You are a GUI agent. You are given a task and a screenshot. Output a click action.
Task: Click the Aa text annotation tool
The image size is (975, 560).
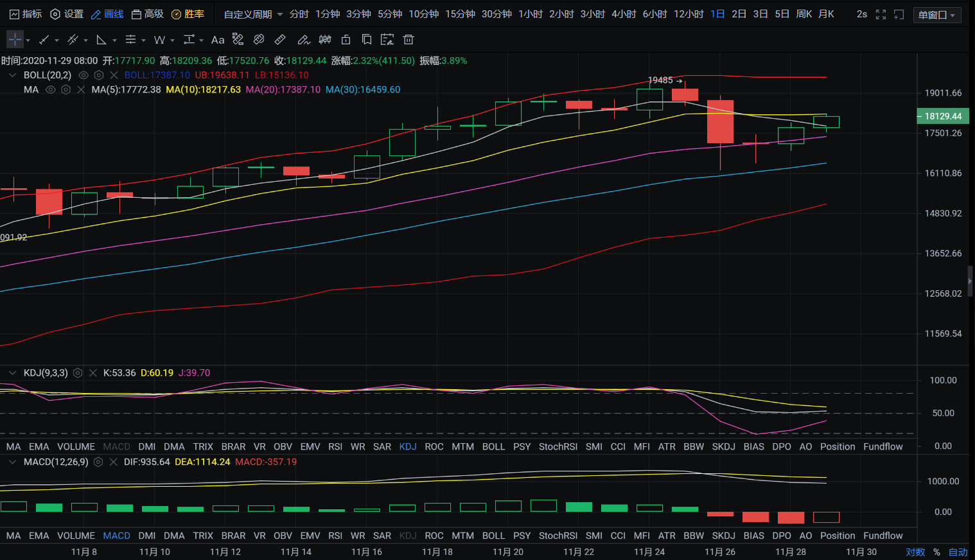(x=218, y=40)
